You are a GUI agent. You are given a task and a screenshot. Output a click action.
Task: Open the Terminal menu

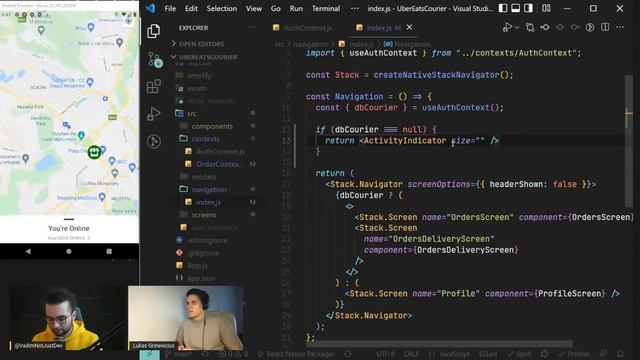[x=326, y=9]
